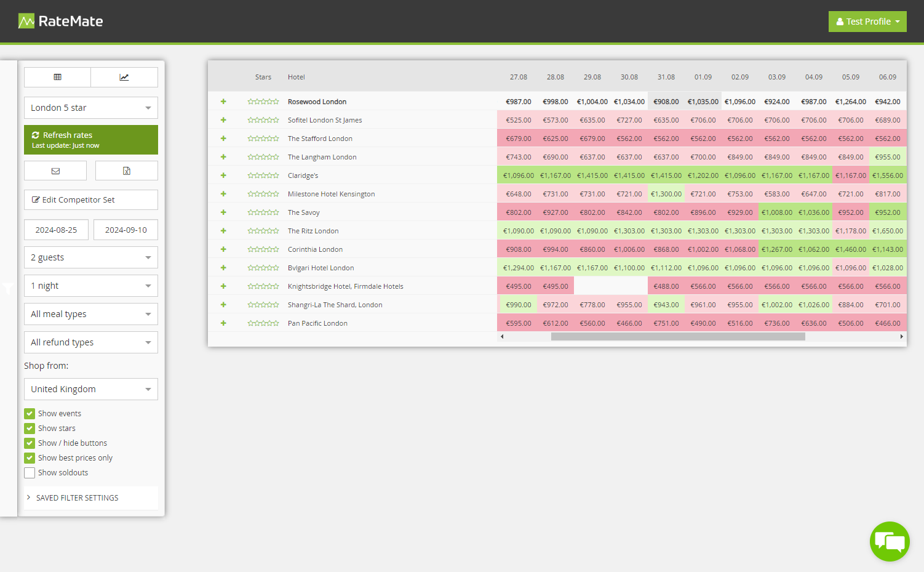
Task: Uncheck Show stars checkbox
Action: point(30,429)
